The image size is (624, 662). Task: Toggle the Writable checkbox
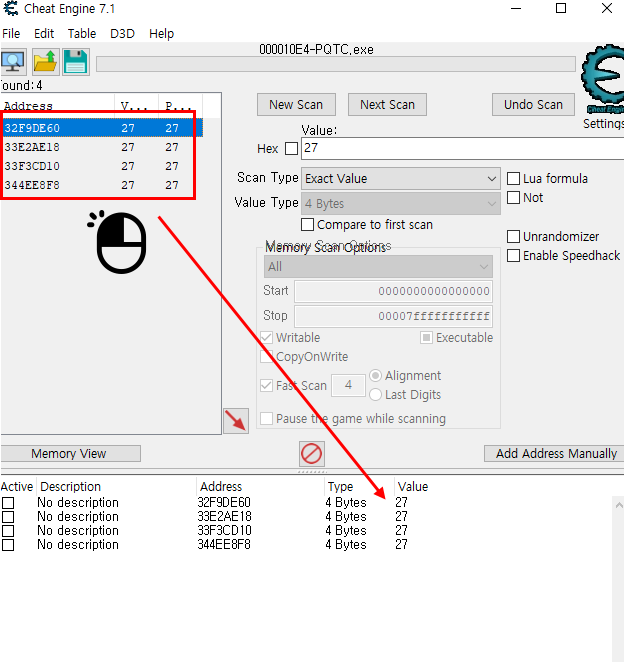(266, 338)
